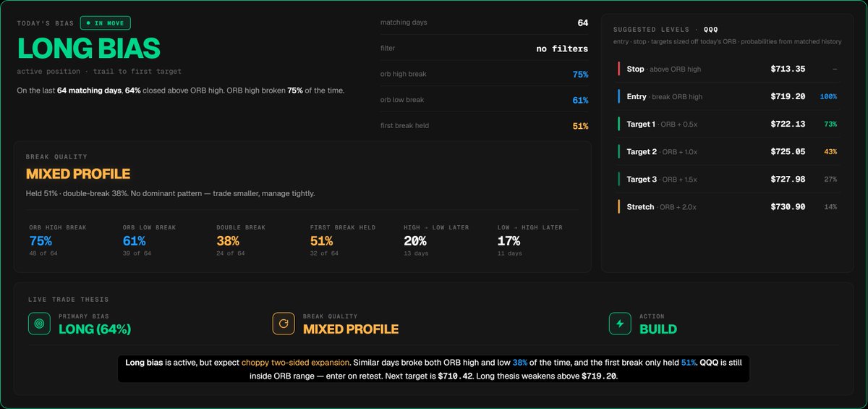Screen dimensions: 868x409
Task: Click the Target 3 27% probability
Action: (830, 179)
